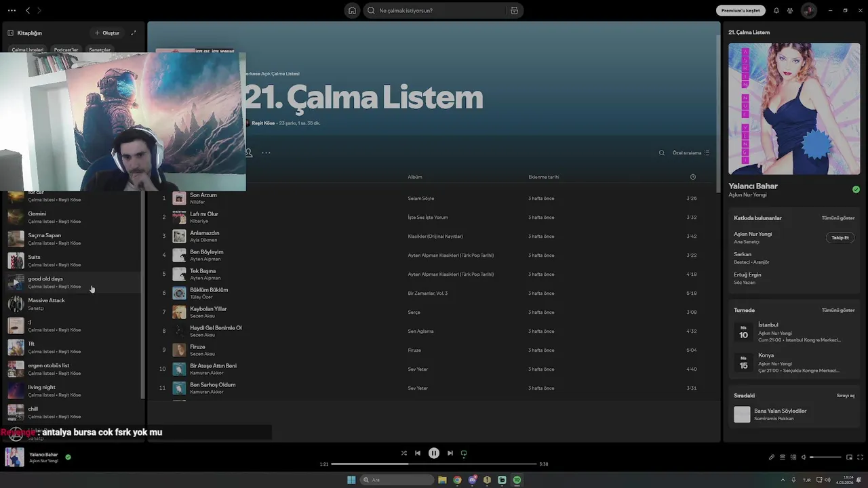Toggle saved checkmark next to Yalancı Bahar in player bar
The height and width of the screenshot is (488, 868).
point(68,457)
